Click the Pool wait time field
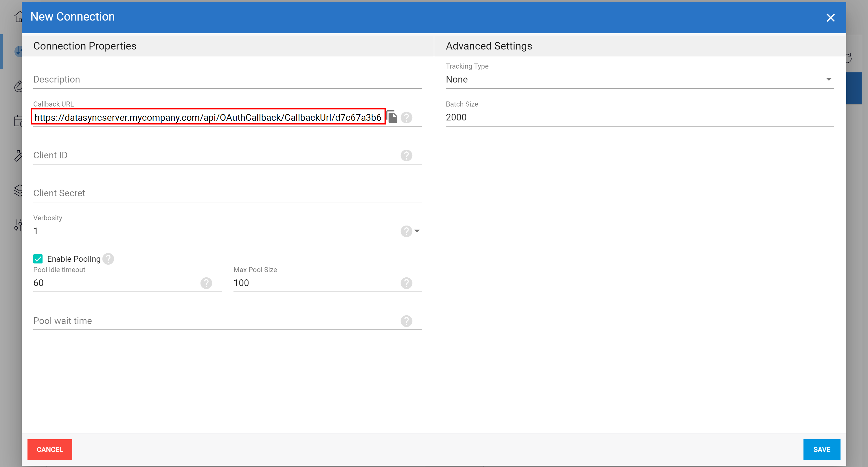Screen dimensions: 868x467 [216, 321]
